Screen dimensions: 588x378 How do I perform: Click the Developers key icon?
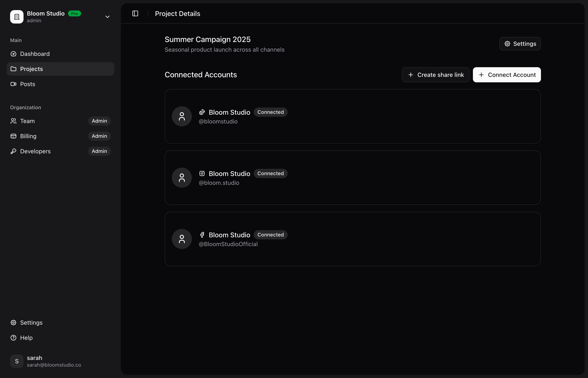[13, 151]
